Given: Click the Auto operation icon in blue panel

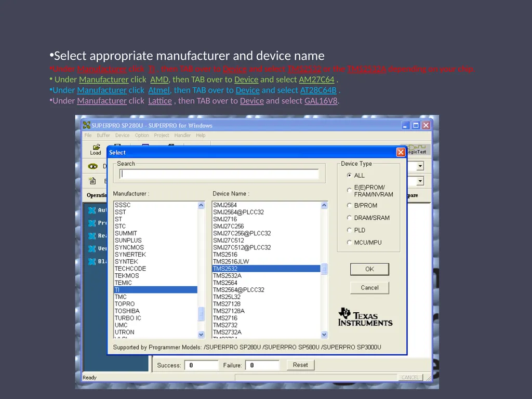Looking at the screenshot, I should (92, 210).
